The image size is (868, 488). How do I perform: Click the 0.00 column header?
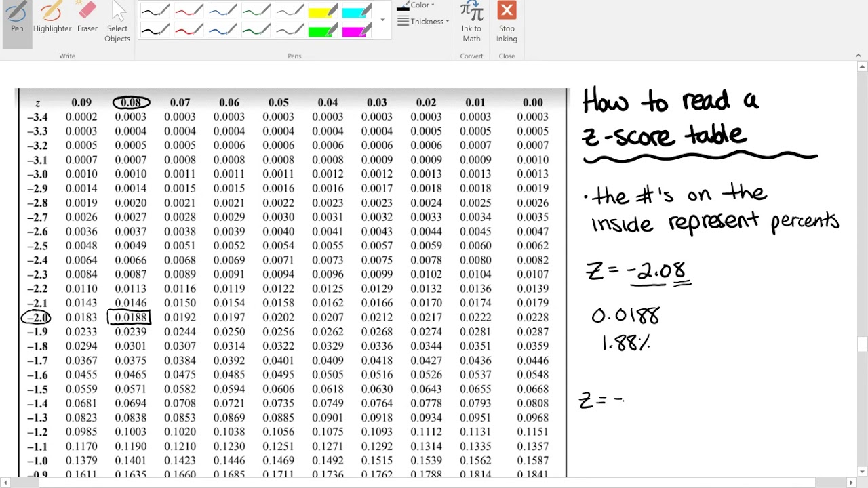tap(532, 103)
